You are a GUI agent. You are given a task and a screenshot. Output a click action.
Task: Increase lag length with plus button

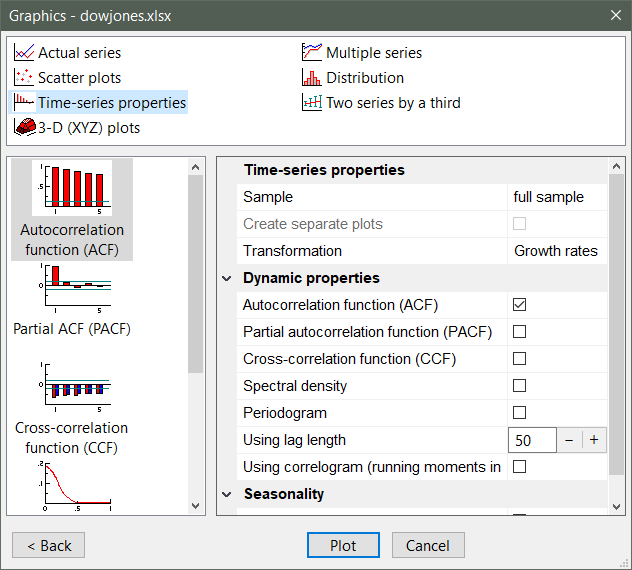(x=593, y=440)
